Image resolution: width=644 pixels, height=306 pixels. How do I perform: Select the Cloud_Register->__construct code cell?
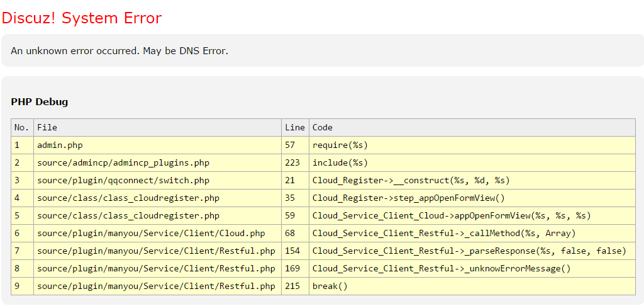point(411,180)
